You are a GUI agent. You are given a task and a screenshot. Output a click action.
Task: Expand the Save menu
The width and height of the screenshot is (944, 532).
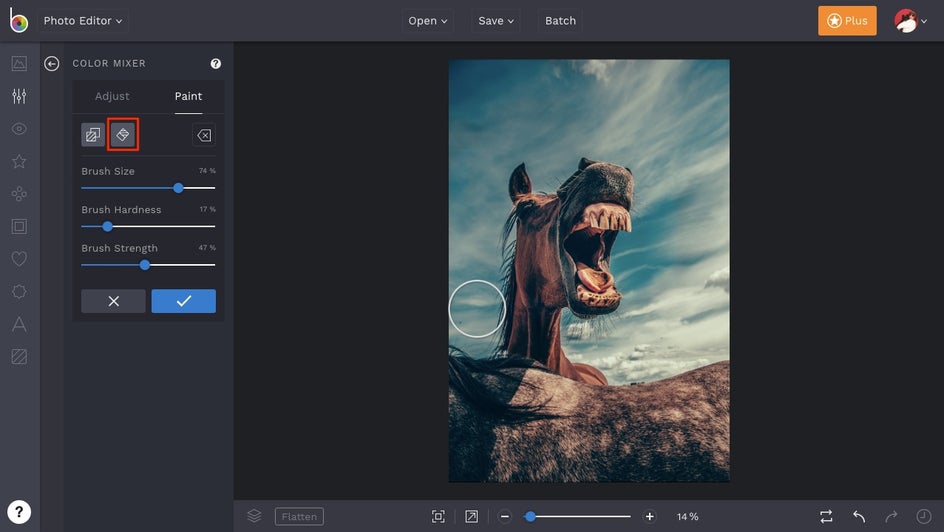coord(496,20)
